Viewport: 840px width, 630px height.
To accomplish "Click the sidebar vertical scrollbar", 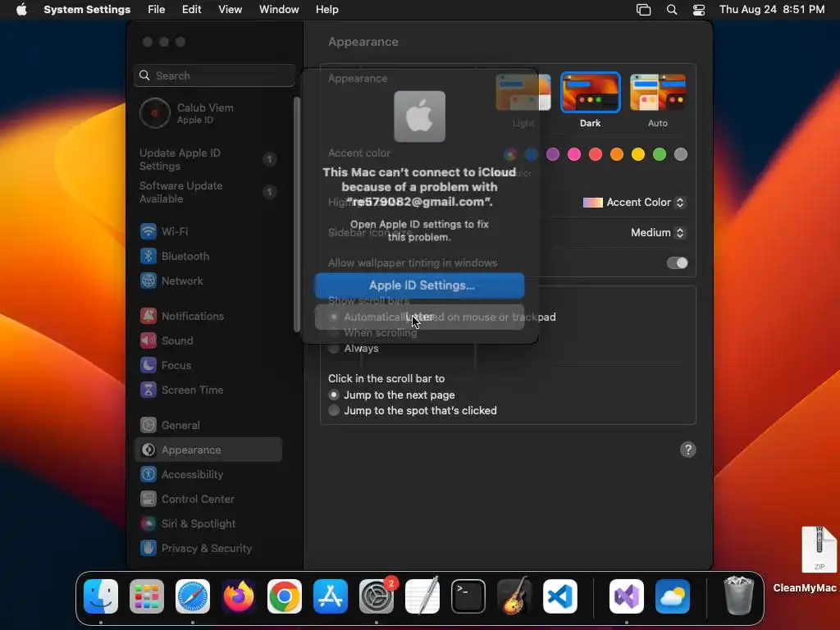I will point(297,214).
